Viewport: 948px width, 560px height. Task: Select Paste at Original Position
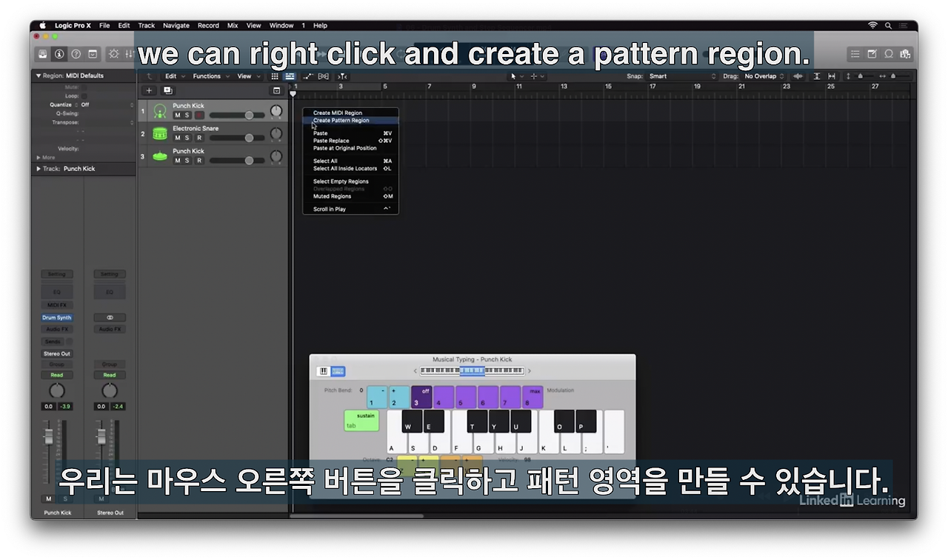pos(350,148)
